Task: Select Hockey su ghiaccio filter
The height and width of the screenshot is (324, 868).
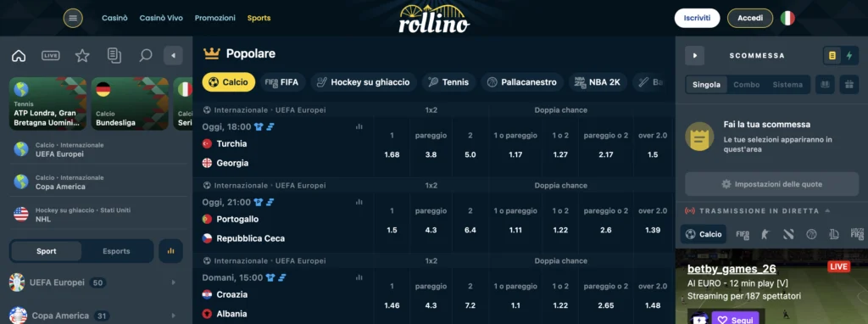Action: [363, 82]
